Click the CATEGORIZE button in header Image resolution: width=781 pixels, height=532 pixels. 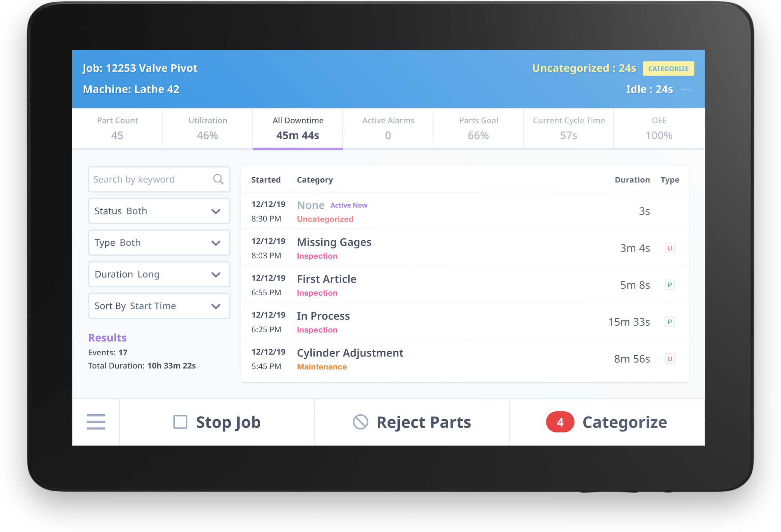(x=669, y=68)
